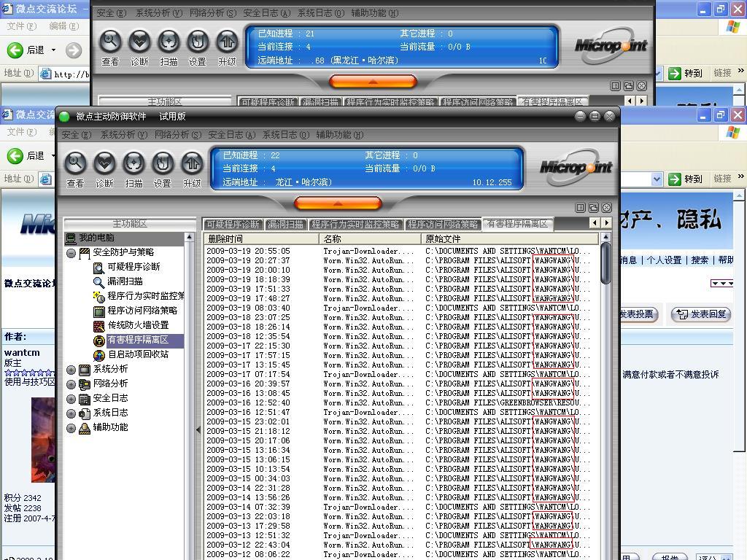Screen dimensions: 747x560
Task: Expand the 辅助功能 tree node
Action: coord(71,428)
